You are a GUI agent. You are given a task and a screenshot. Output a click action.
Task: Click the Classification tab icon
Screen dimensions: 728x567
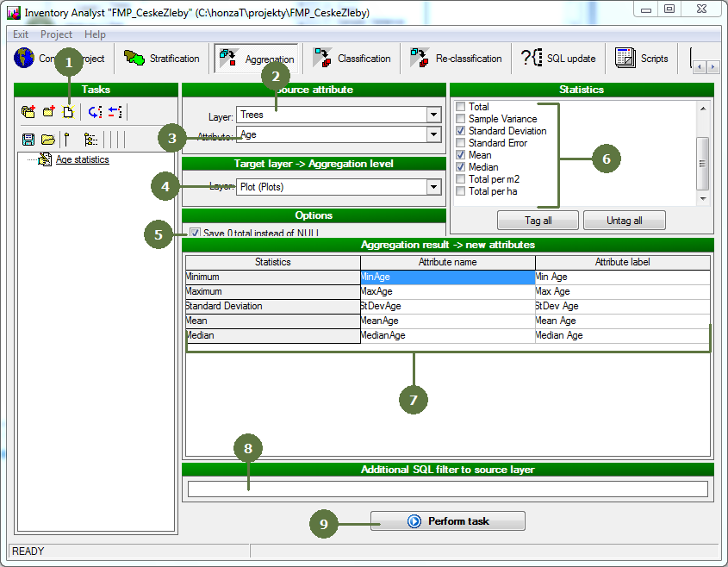click(x=323, y=59)
